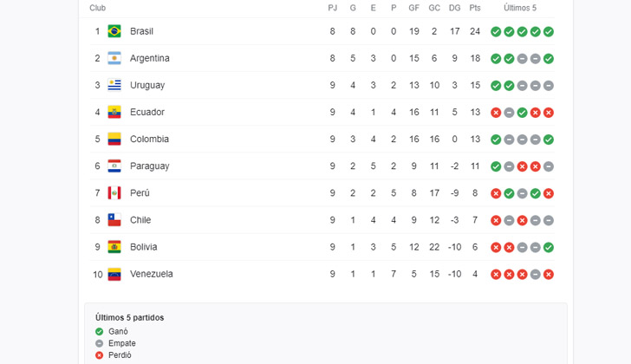
Task: Click the Bolivia flag icon
Action: [114, 247]
